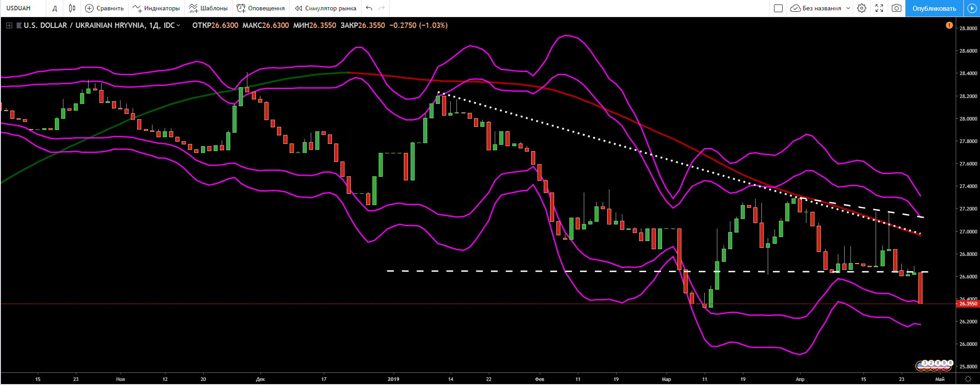Image resolution: width=980 pixels, height=385 pixels.
Task: Expand the Без названия layout dropdown arrow
Action: (848, 8)
